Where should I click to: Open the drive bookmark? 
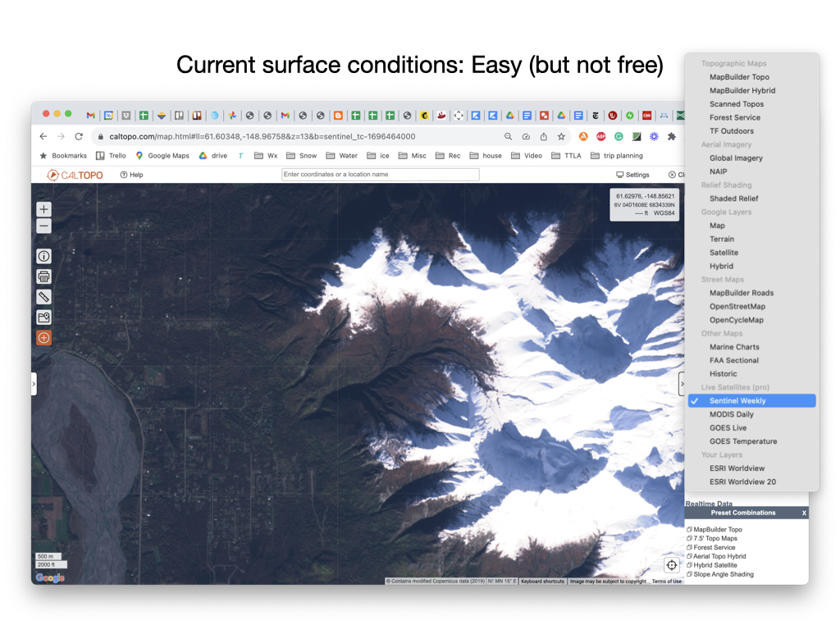213,156
